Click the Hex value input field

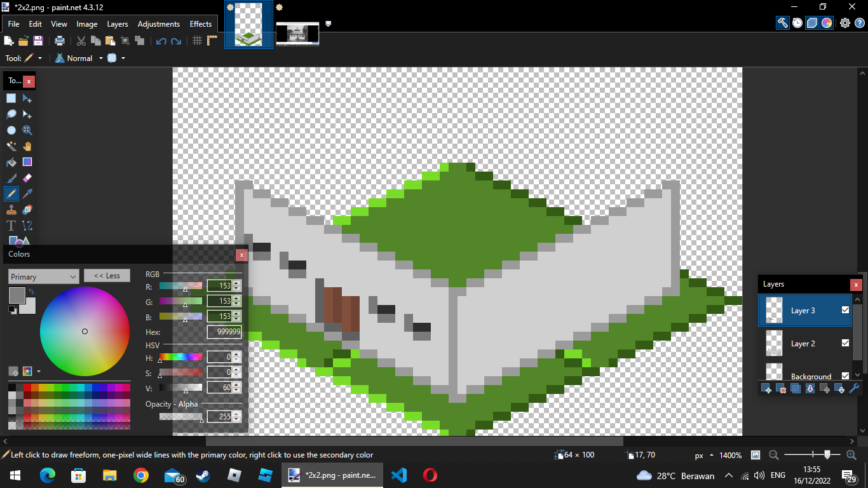224,332
